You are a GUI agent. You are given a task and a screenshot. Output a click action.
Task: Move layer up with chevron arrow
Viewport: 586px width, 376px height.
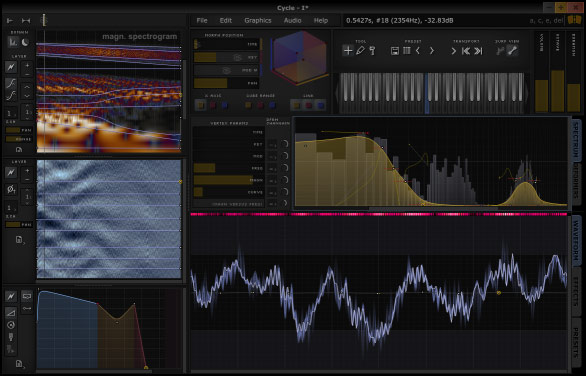tap(27, 87)
